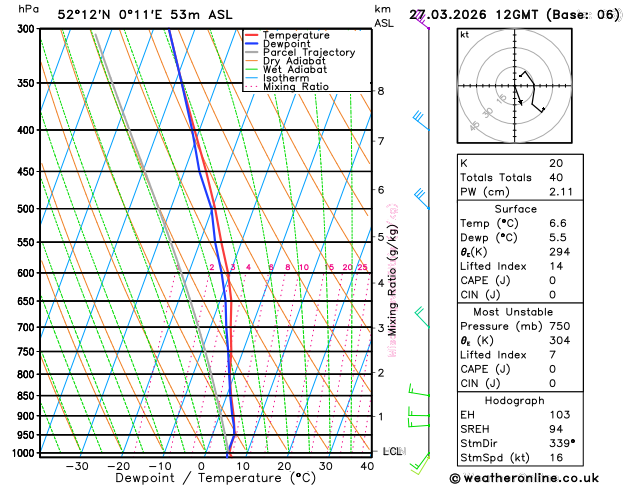Click the 'LCL' marker label

(x=393, y=452)
